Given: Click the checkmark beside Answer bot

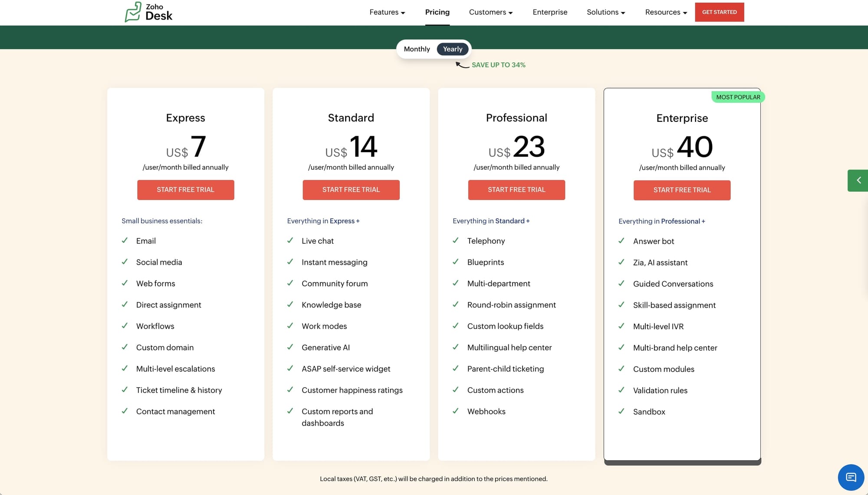Looking at the screenshot, I should 621,241.
